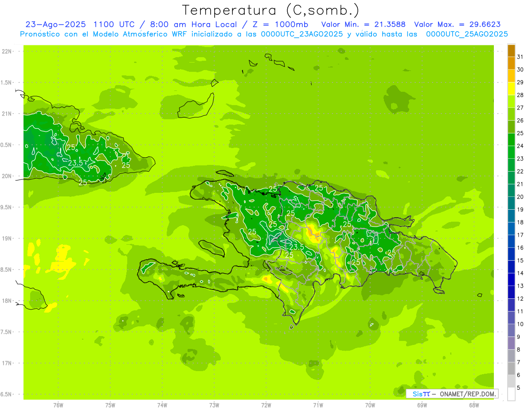Pick the orange colorbar swatch between 30 and 31

(x=511, y=63)
